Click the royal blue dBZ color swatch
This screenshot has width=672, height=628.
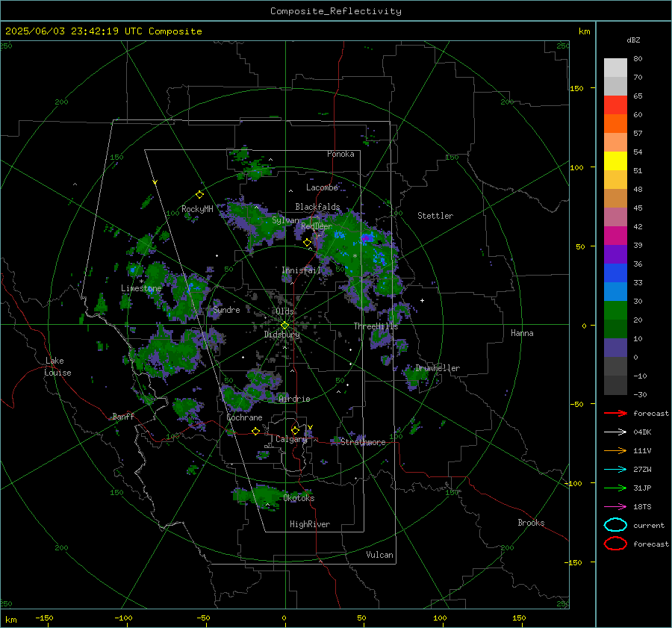pos(615,273)
